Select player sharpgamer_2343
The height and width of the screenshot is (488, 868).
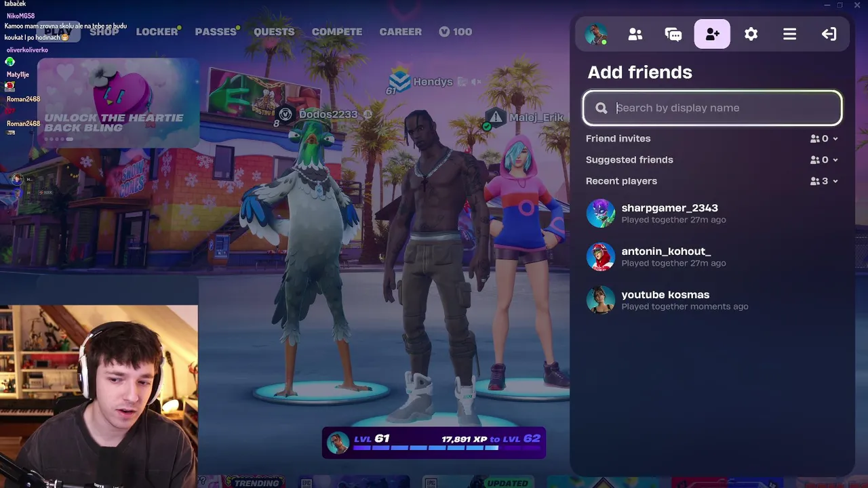tap(712, 213)
